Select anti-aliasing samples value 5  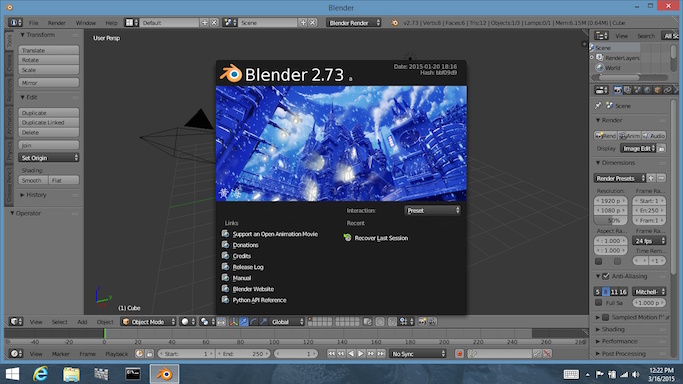pos(598,292)
